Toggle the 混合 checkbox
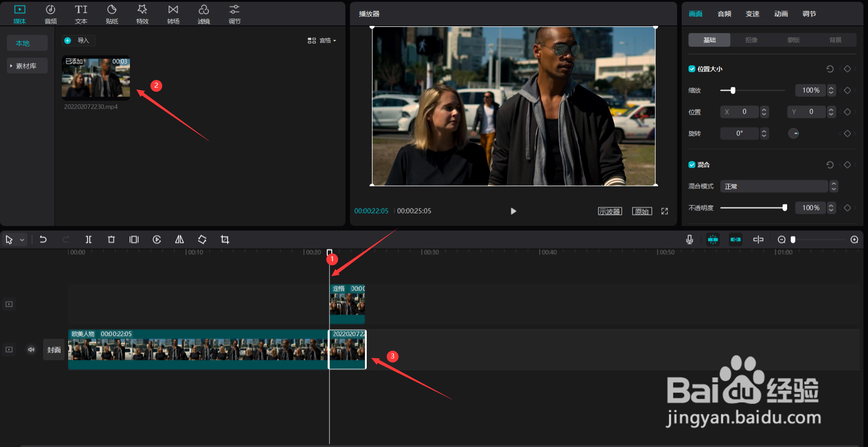The height and width of the screenshot is (447, 868). coord(692,164)
